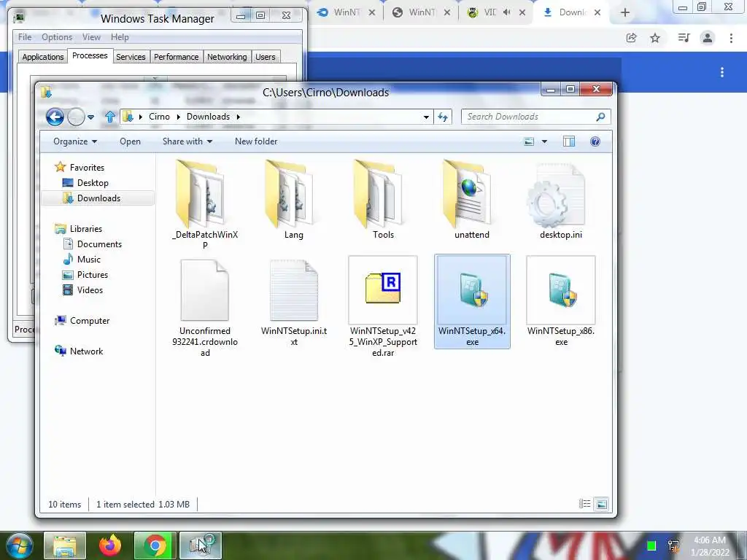
Task: Select Desktop in Favorites
Action: pos(93,183)
